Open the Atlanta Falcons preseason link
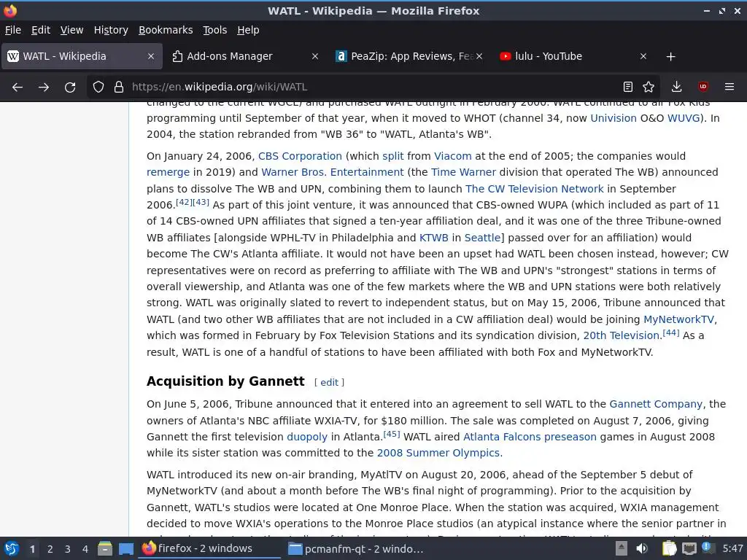Image resolution: width=747 pixels, height=560 pixels. point(530,437)
